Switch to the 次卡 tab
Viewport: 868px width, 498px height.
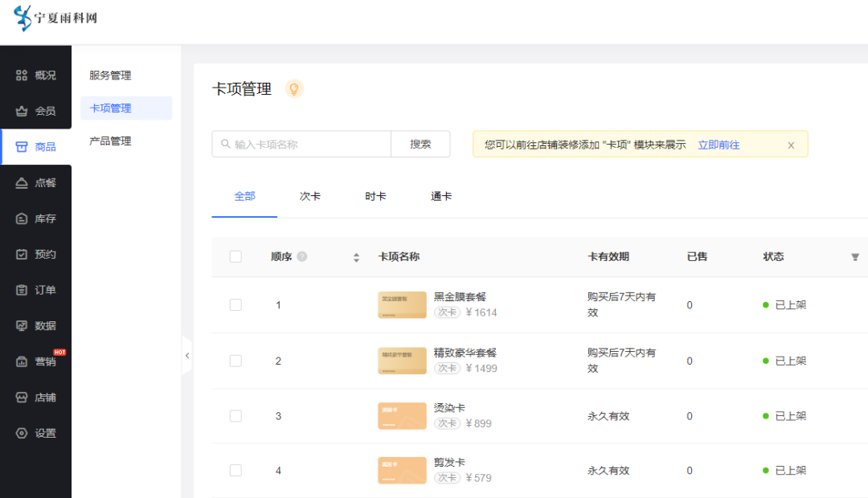click(x=310, y=197)
